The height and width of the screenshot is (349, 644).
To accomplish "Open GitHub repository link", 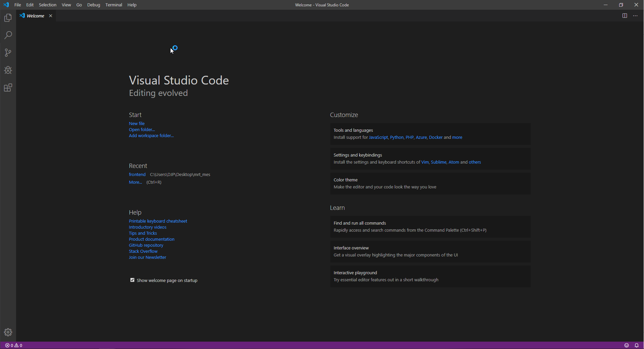I will tap(146, 245).
